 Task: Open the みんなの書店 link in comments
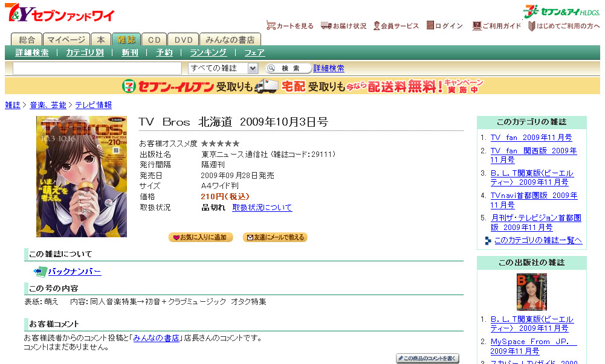(157, 338)
